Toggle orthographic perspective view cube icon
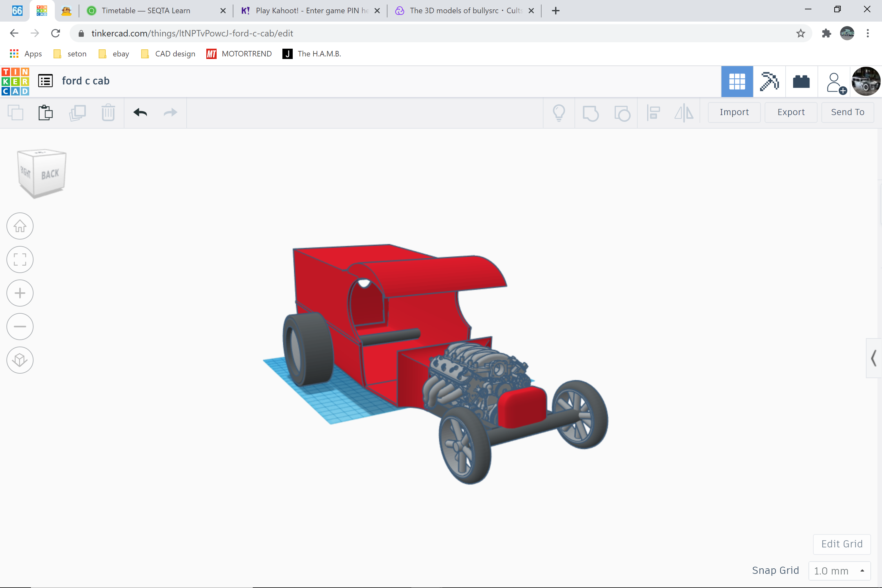Screen dimensions: 882x588 (20, 360)
